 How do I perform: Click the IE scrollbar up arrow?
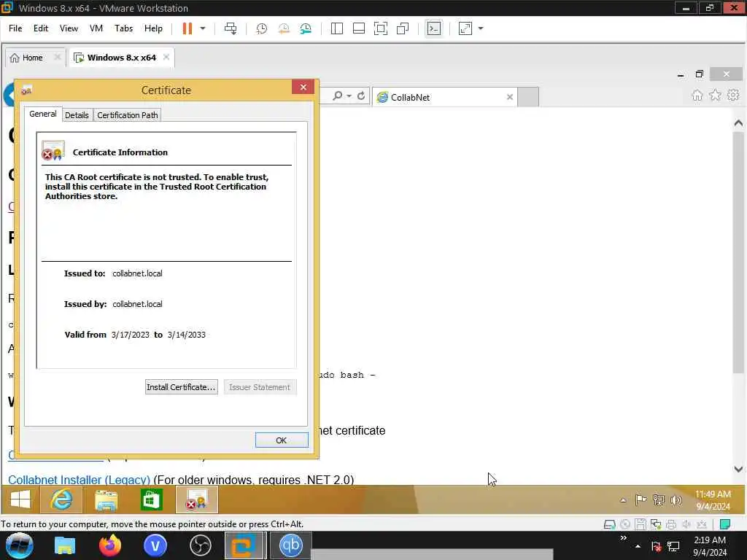click(738, 123)
